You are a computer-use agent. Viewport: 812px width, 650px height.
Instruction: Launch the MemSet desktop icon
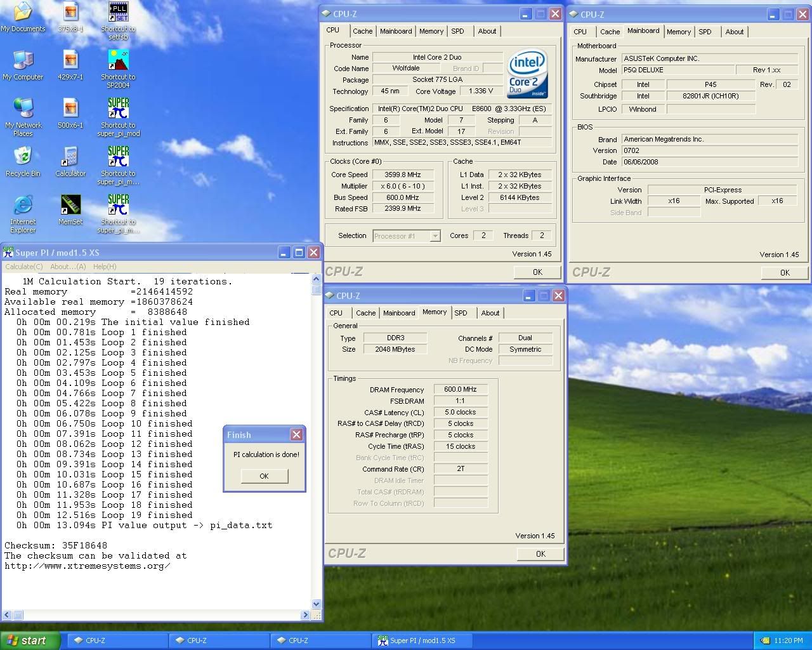point(70,209)
